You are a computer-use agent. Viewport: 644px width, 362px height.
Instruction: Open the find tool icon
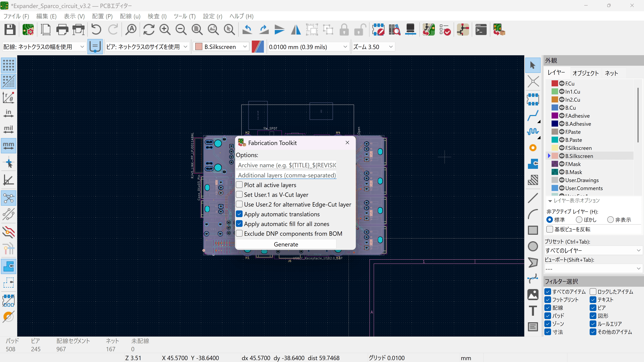pos(131,30)
